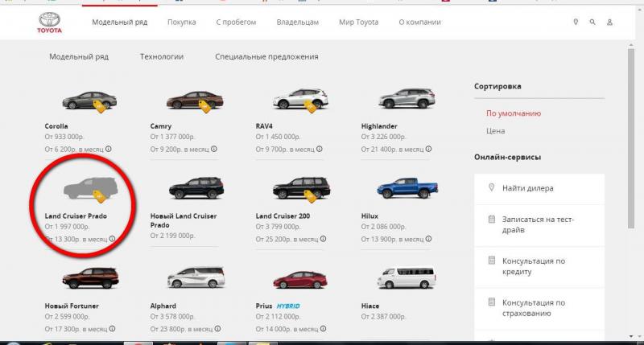Open the Highlander model link
The image size is (644, 345).
[x=379, y=126]
